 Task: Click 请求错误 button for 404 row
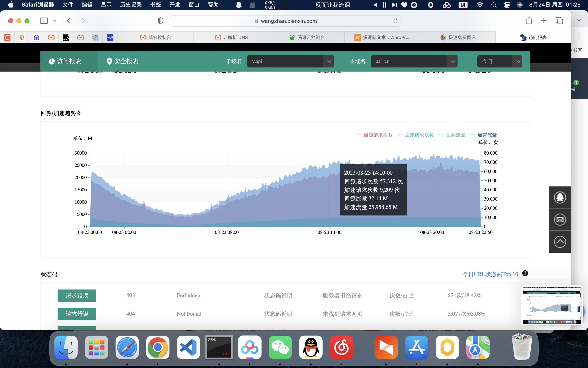tap(77, 314)
